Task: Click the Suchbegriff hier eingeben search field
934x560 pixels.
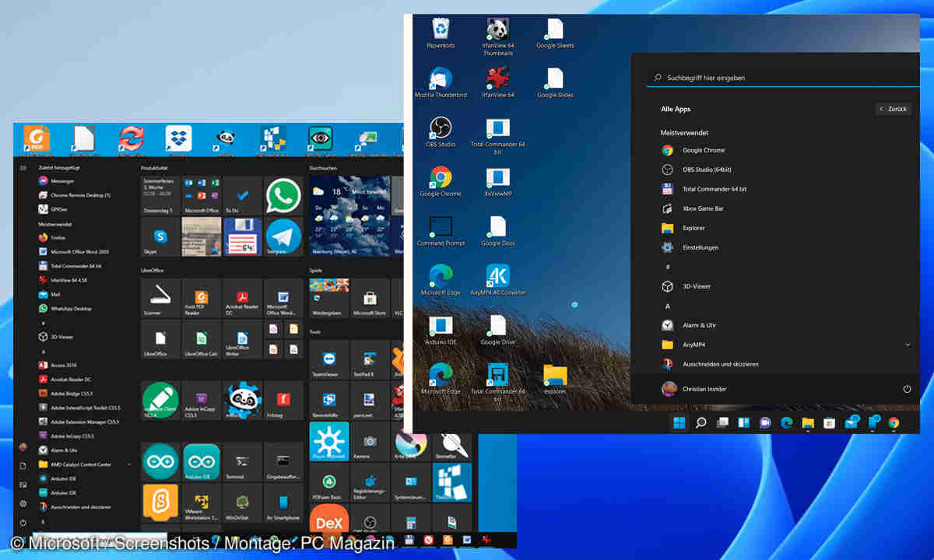Action: [x=778, y=78]
